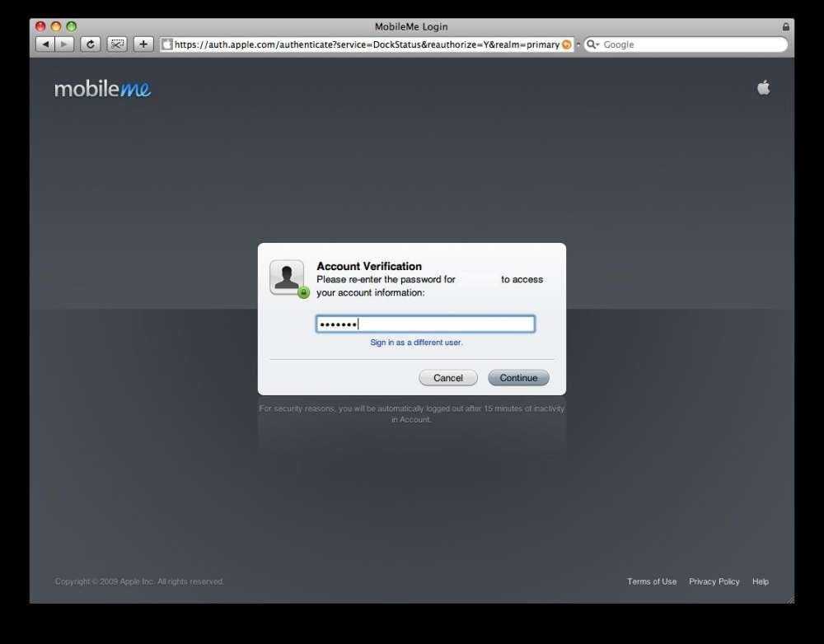824x644 pixels.
Task: Click the user avatar icon in dialog
Action: pos(288,278)
